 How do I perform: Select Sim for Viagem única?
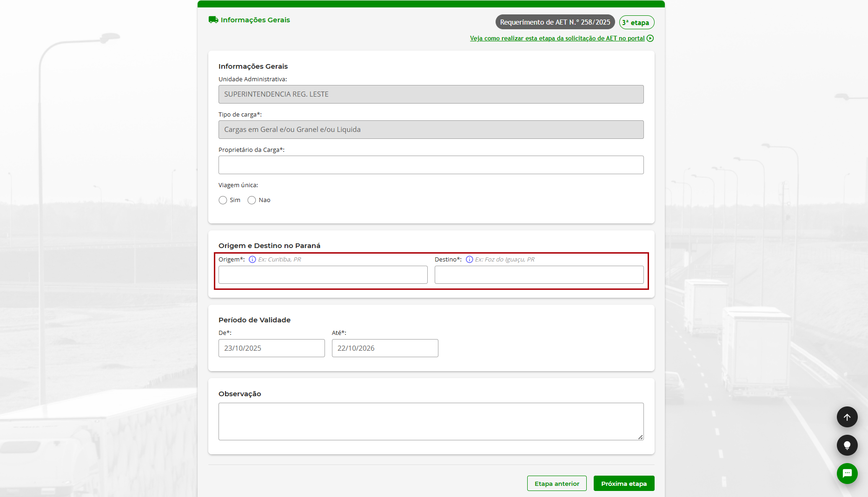click(223, 200)
